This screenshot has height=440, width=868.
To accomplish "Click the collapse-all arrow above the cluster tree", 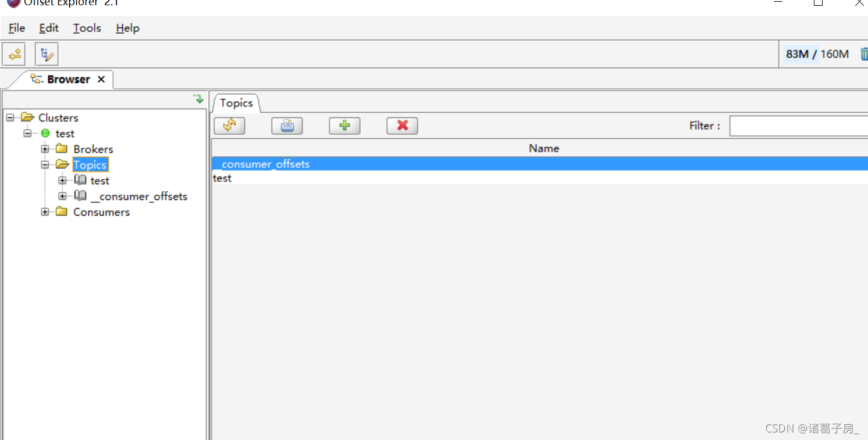I will click(x=198, y=99).
